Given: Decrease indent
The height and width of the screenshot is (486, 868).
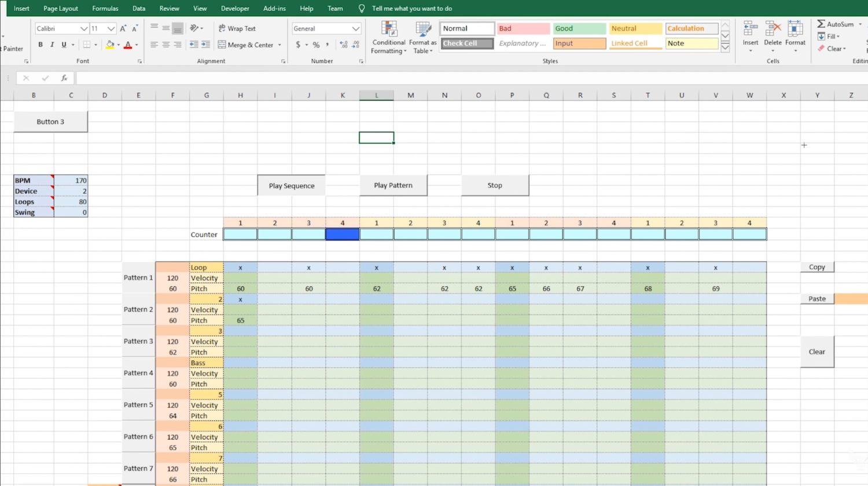Looking at the screenshot, I should pos(194,45).
